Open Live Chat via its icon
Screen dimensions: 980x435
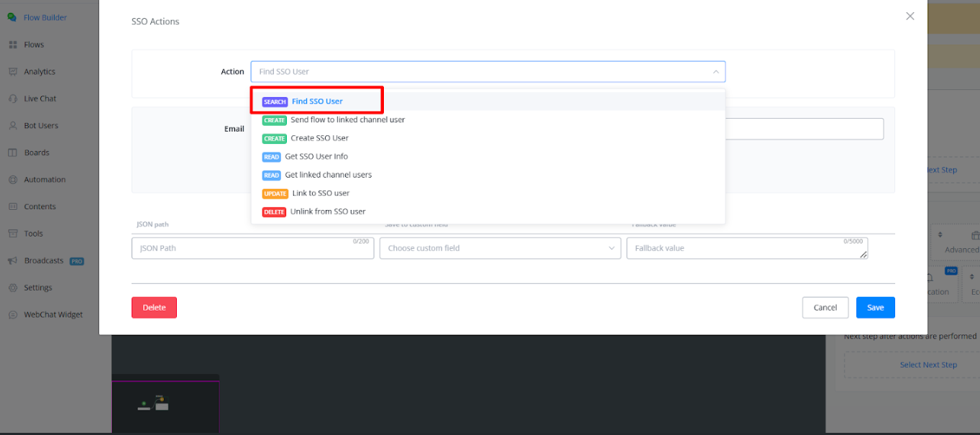[x=12, y=99]
